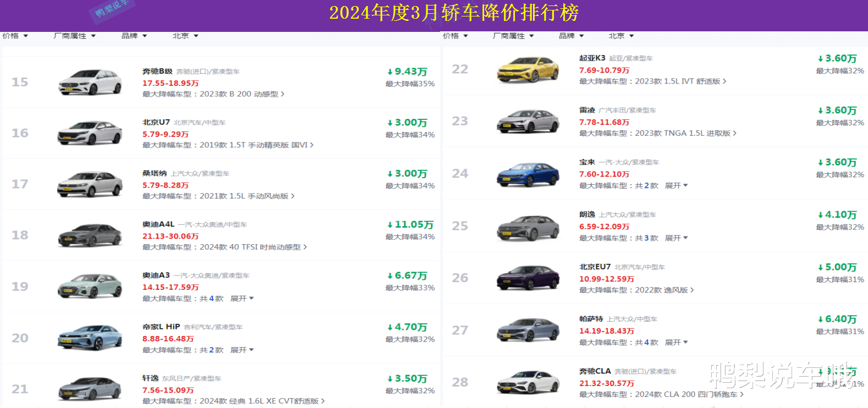Open the 品牌 filter dropdown in left panel
Screen dimensions: 868x408
click(134, 36)
